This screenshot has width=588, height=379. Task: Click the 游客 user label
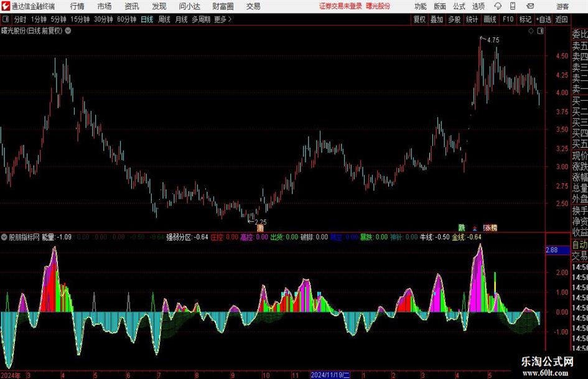[x=562, y=6]
